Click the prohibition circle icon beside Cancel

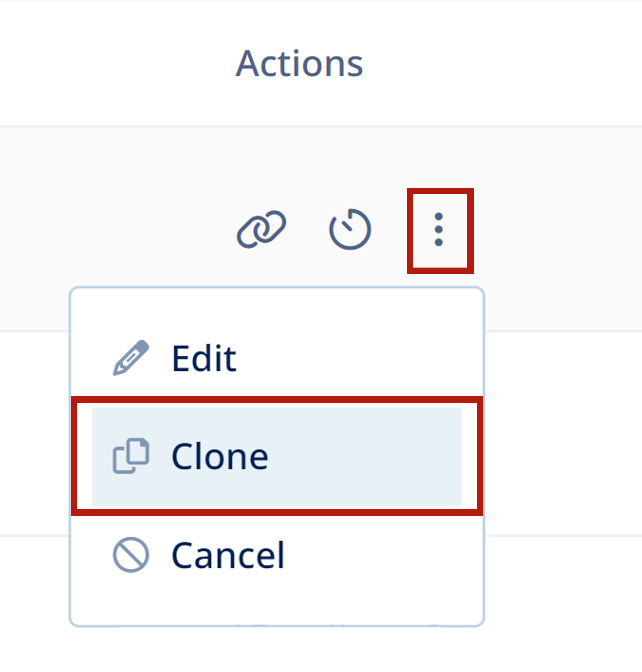pos(131,554)
